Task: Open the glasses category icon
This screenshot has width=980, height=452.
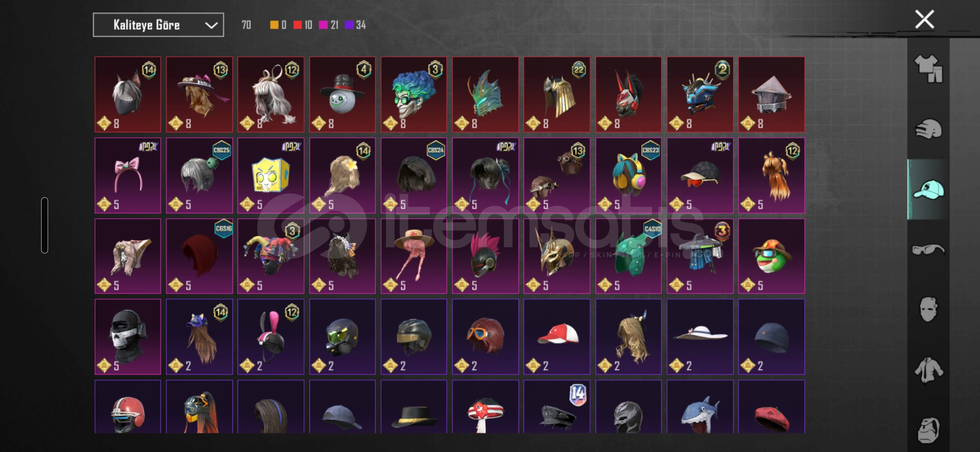Action: point(928,249)
